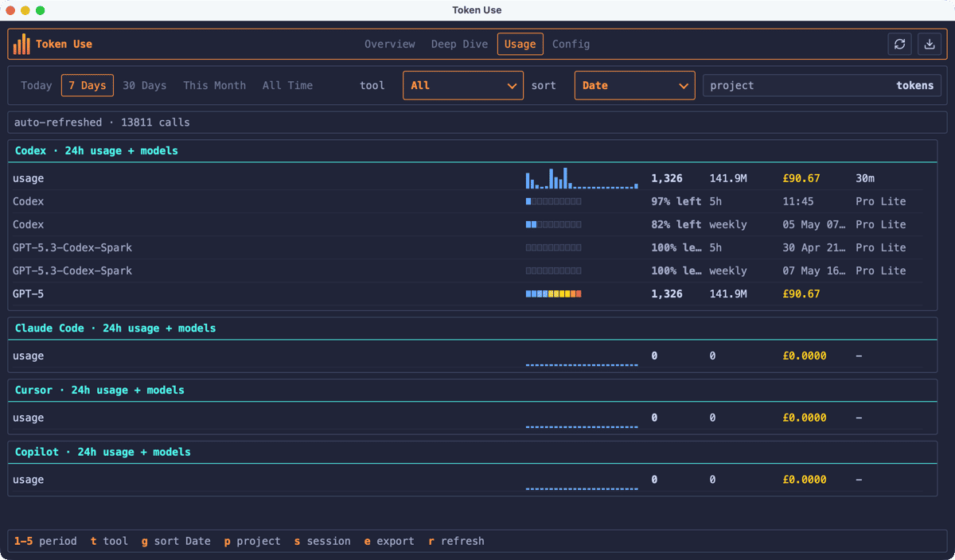Click the 30 Apr 21 reset date
Screen dimensions: 955x560
click(814, 247)
